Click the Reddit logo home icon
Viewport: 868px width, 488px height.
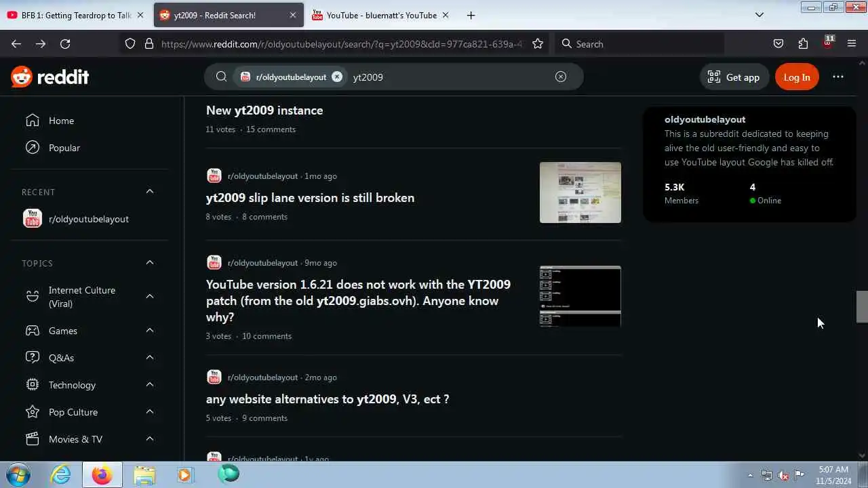50,77
